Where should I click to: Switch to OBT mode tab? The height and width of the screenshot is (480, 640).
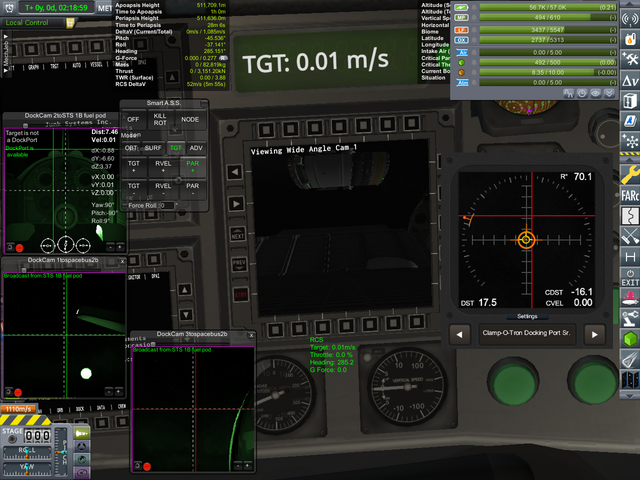[131, 147]
